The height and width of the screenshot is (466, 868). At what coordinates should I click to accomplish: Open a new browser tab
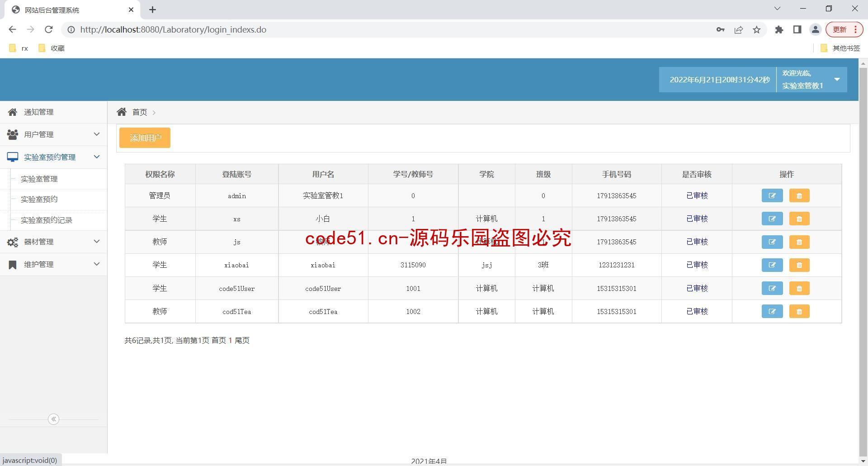click(x=152, y=10)
